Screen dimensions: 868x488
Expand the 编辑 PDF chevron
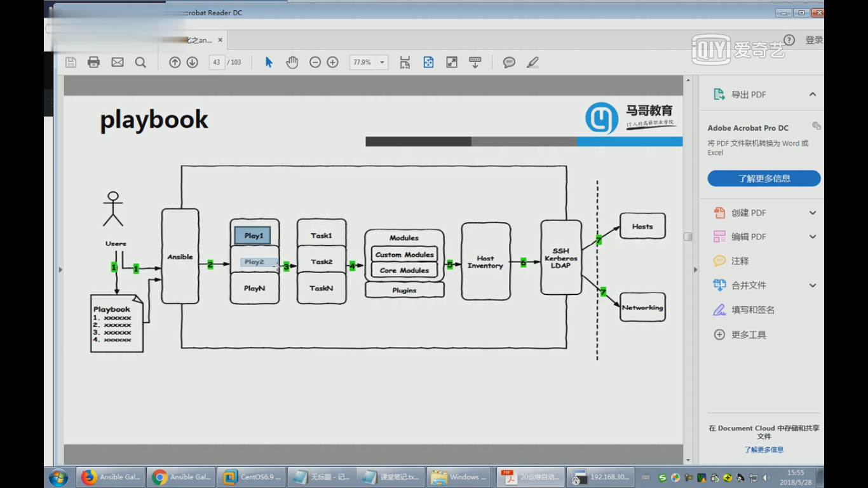coord(813,236)
